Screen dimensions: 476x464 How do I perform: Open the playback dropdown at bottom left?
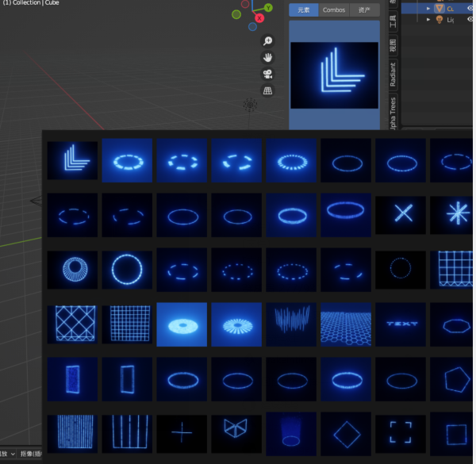click(x=8, y=454)
